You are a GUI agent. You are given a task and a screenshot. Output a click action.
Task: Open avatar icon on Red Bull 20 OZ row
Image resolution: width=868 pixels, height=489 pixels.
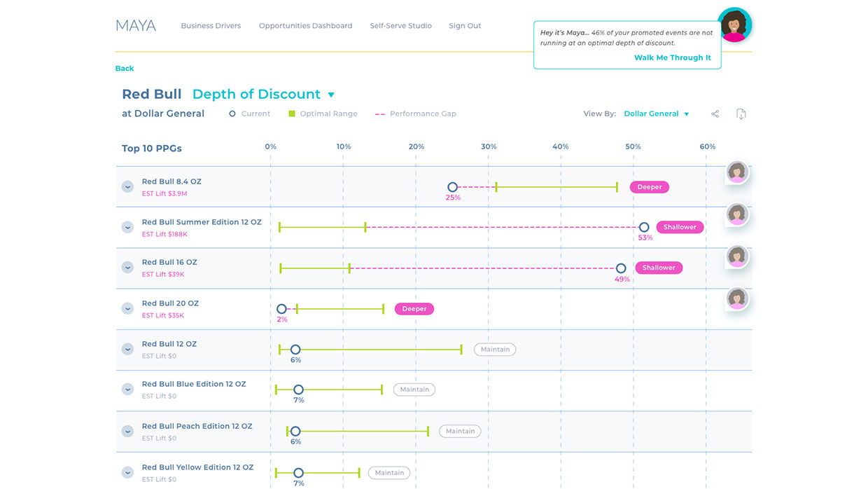(x=737, y=298)
